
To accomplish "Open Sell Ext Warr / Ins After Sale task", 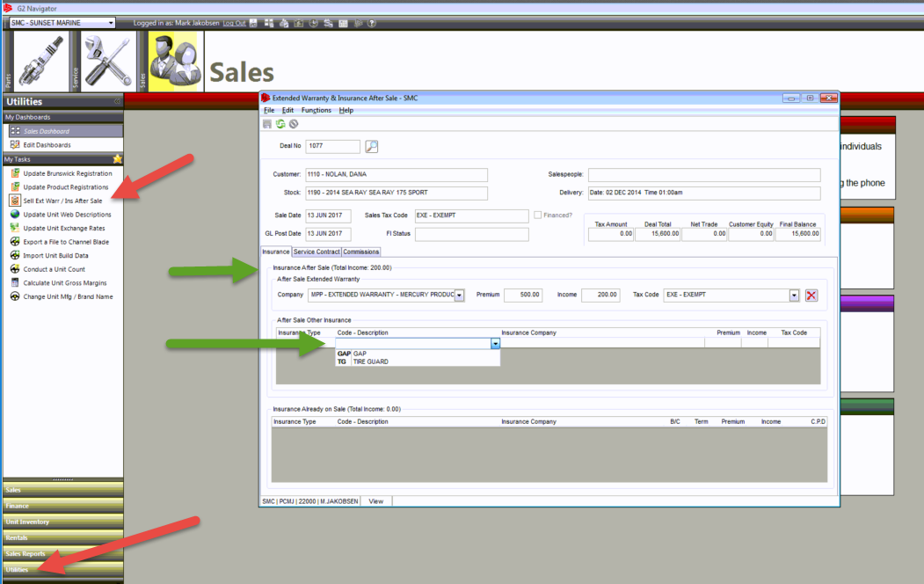I will (x=62, y=201).
